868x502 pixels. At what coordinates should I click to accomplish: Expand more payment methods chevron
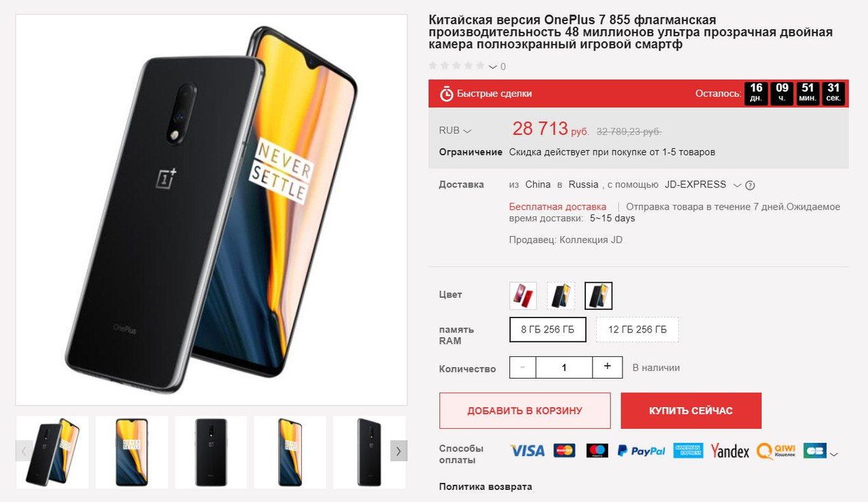[x=833, y=454]
